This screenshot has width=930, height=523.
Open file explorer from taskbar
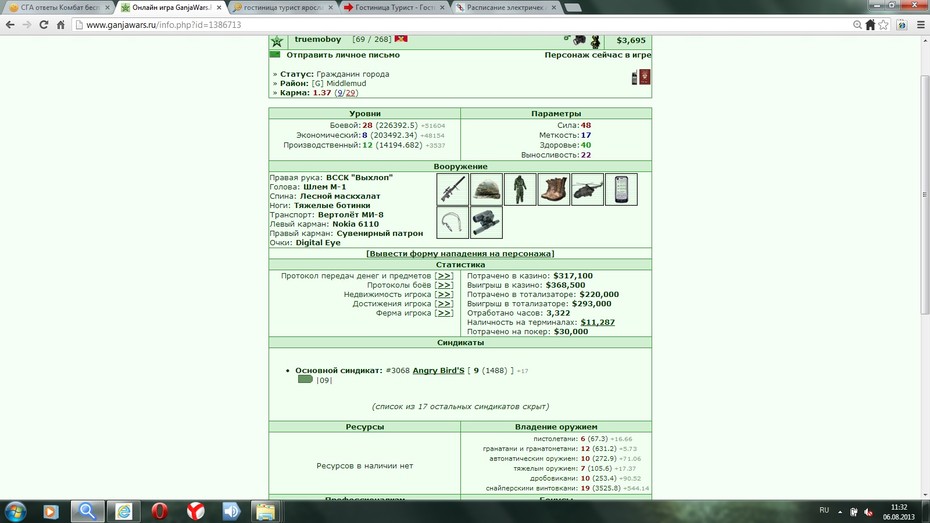coord(266,511)
